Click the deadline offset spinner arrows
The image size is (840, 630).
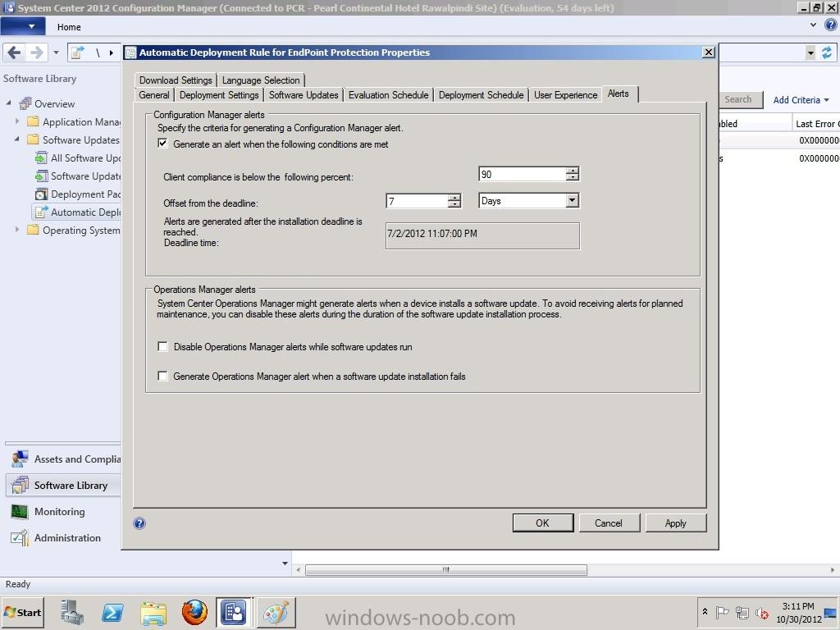point(454,201)
